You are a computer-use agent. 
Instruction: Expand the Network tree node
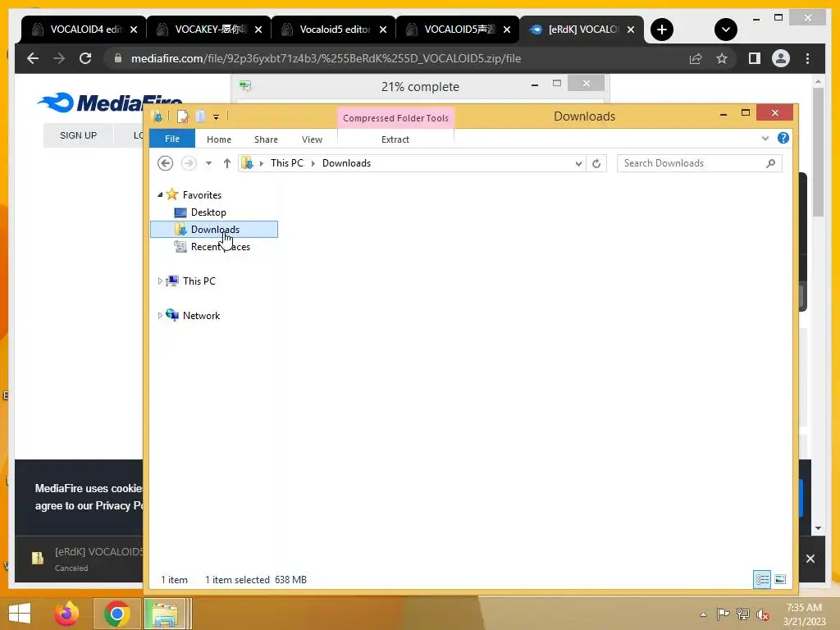[160, 316]
